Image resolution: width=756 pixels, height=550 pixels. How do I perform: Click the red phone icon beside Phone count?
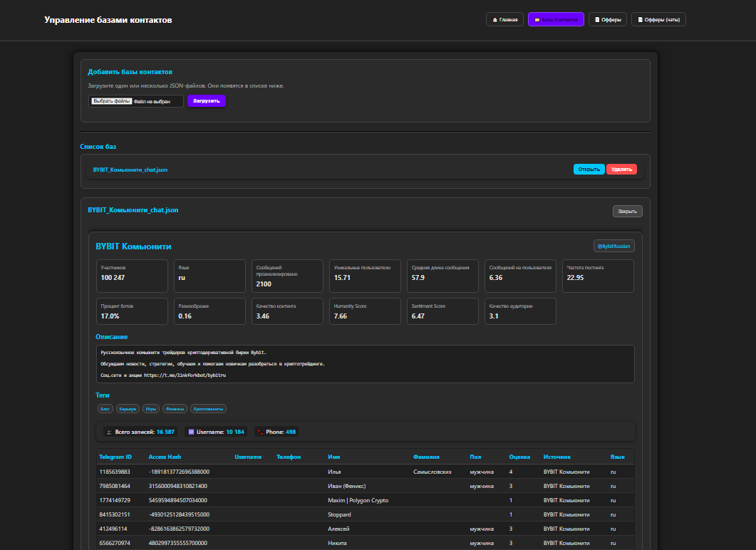260,432
